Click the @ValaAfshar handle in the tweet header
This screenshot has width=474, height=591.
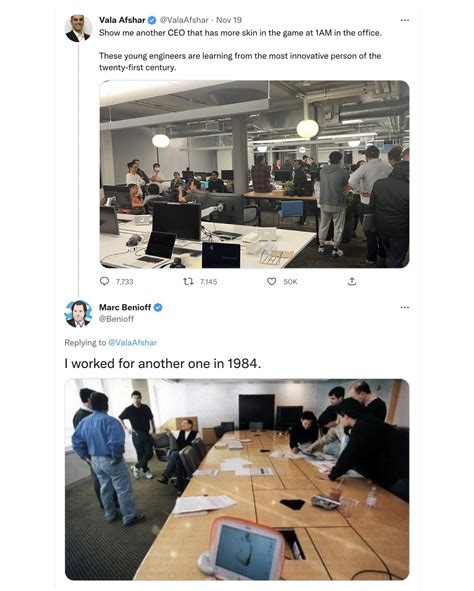184,20
